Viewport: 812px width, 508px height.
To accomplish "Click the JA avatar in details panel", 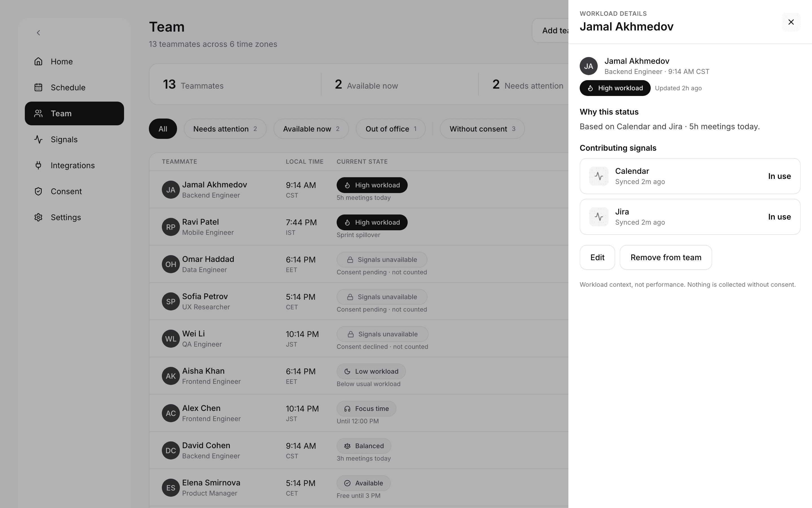I will point(588,66).
